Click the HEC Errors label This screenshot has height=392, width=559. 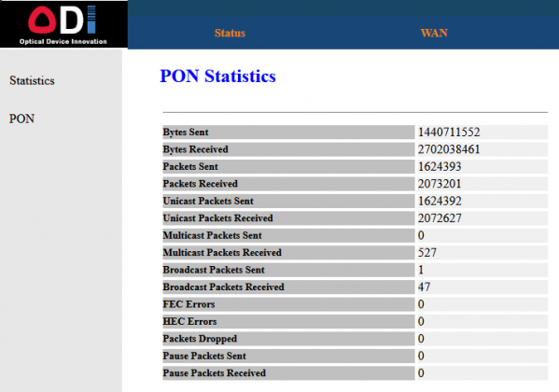189,321
